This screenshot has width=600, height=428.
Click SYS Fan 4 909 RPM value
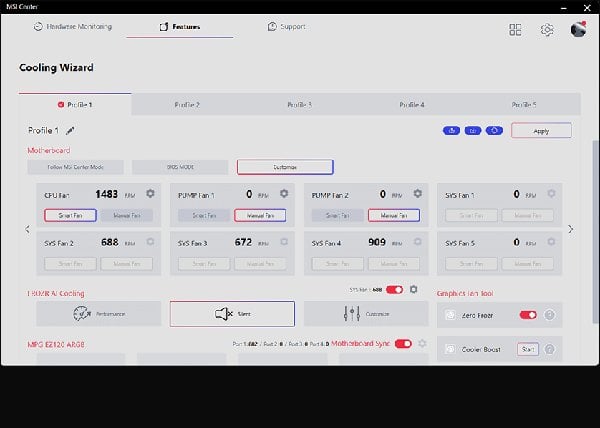pos(377,242)
